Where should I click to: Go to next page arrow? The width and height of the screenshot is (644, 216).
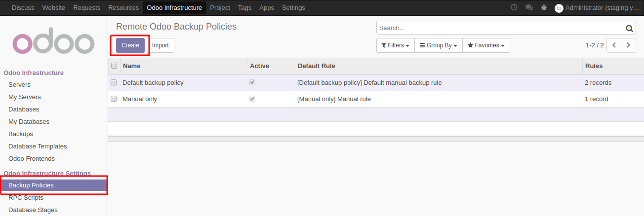(628, 45)
